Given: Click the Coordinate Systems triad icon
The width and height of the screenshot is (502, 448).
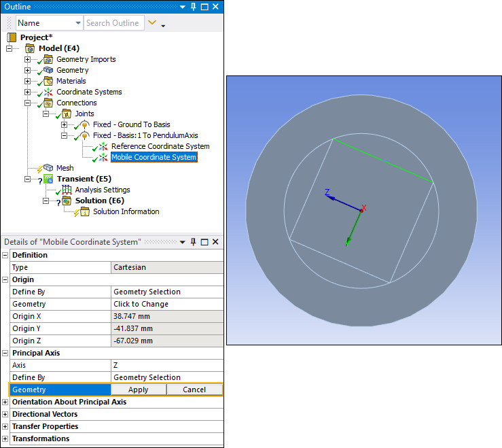Looking at the screenshot, I should tap(48, 92).
